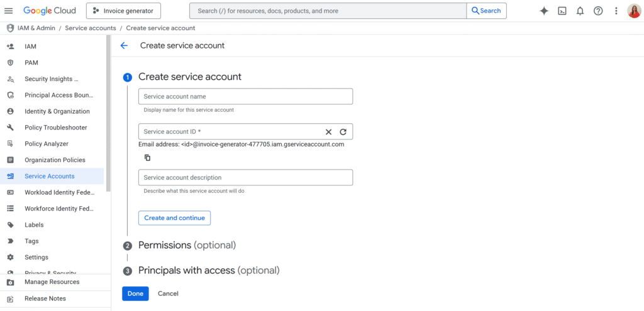The height and width of the screenshot is (311, 644).
Task: Click the Service accounts breadcrumb link
Action: (91, 28)
